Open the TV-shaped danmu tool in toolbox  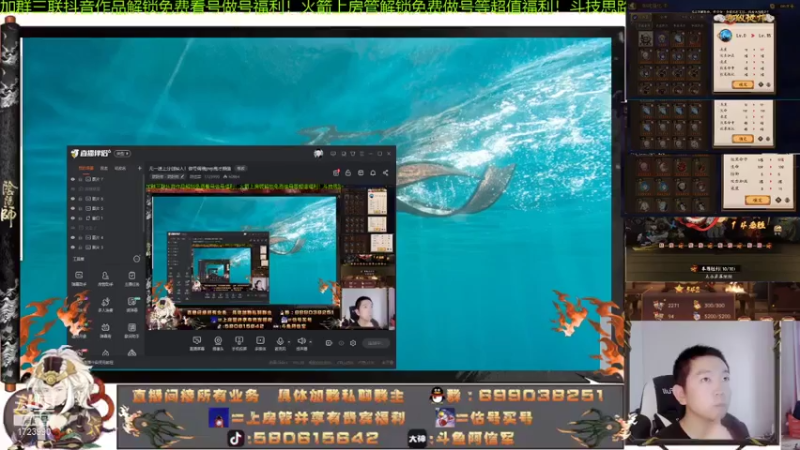pos(105,330)
